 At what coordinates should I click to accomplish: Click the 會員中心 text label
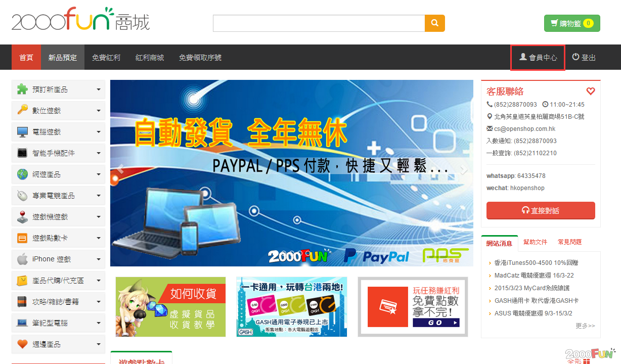[543, 58]
